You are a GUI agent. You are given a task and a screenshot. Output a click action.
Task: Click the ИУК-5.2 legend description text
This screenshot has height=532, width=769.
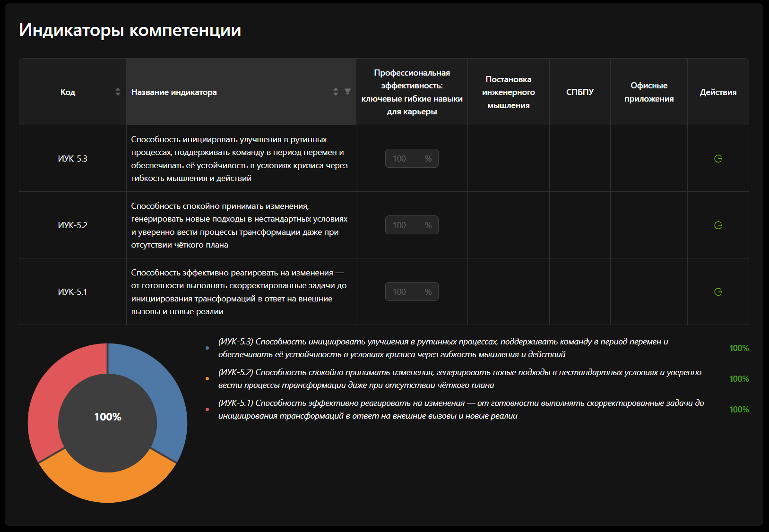460,379
